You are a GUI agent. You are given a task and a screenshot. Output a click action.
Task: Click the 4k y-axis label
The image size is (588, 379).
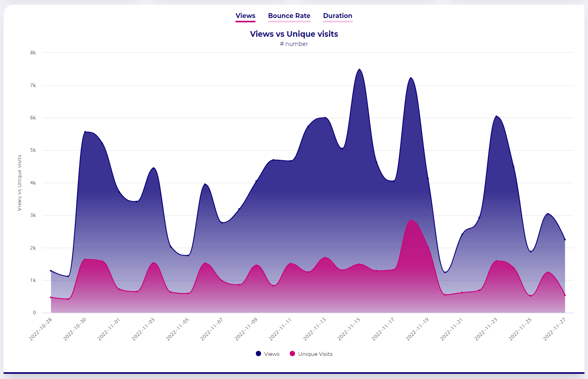coord(33,183)
